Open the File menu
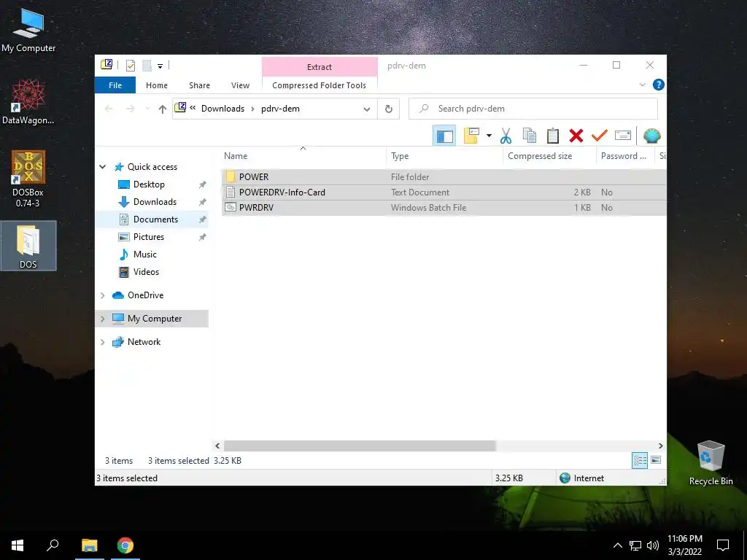 (115, 85)
